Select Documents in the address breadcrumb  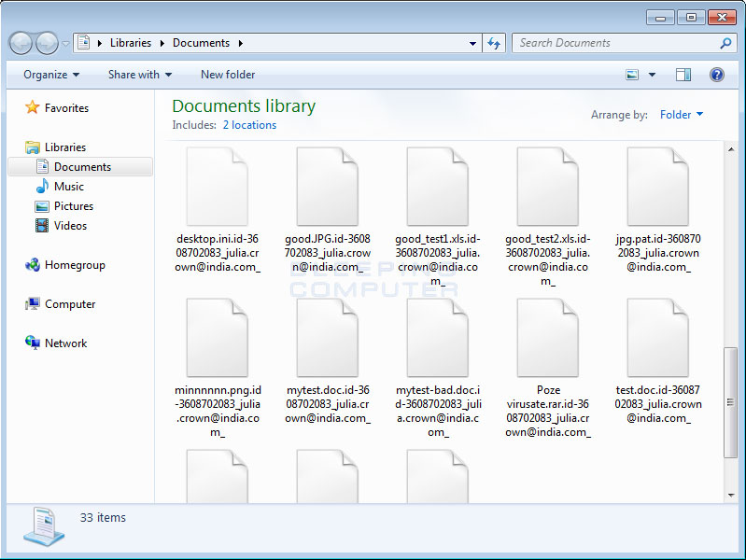click(201, 43)
